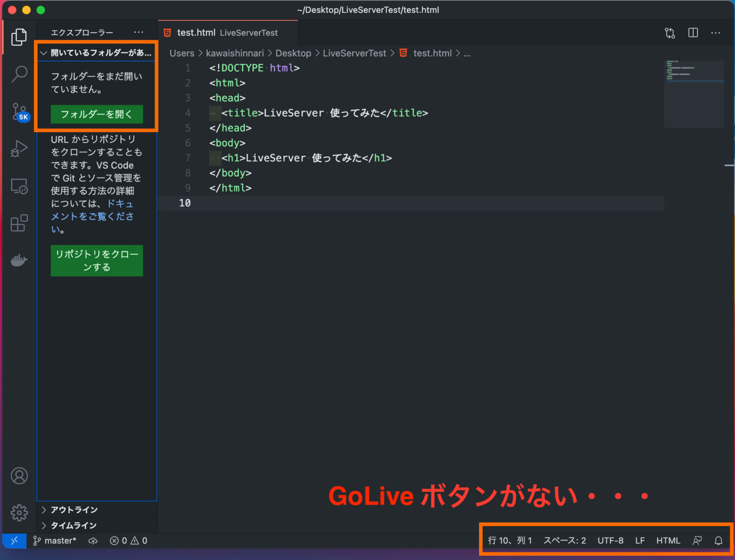Open the editor more actions menu
The image size is (735, 560).
[715, 33]
